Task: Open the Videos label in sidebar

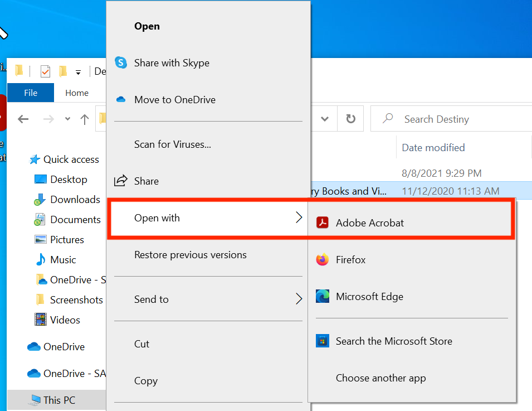Action: (65, 320)
